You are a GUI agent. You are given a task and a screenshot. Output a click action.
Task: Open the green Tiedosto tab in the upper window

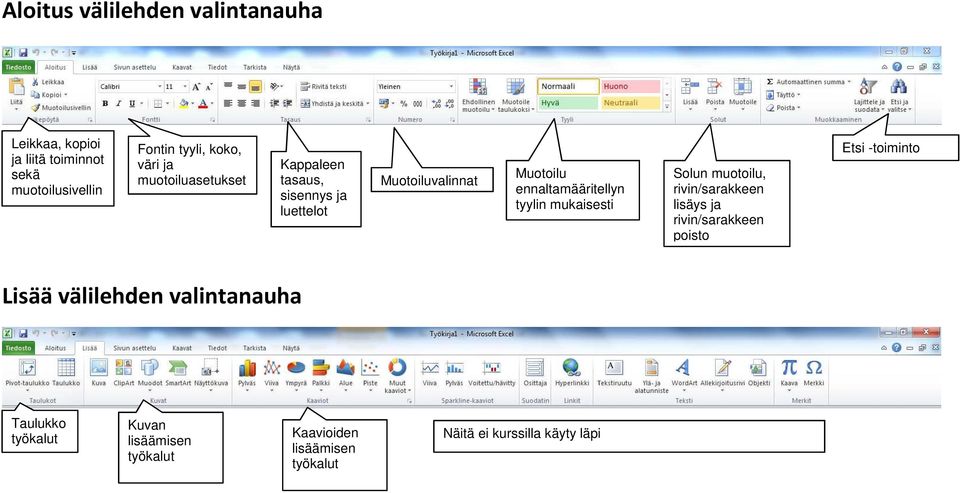[18, 67]
